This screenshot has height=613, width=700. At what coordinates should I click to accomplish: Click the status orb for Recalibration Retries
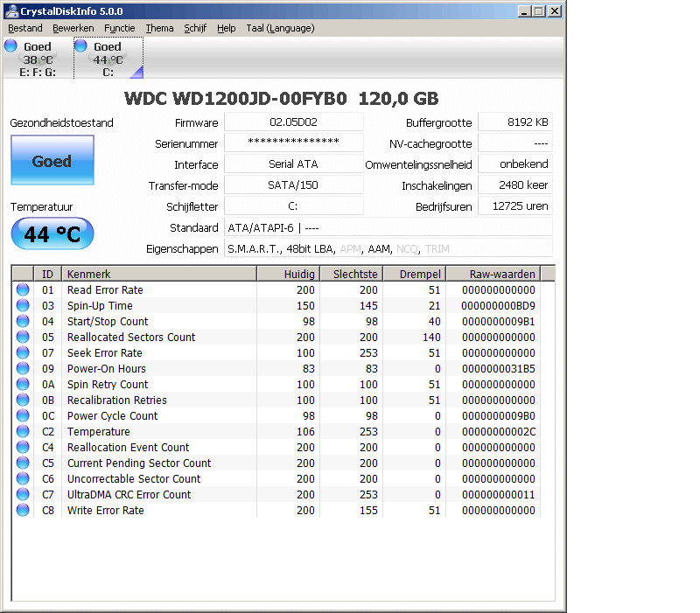23,401
